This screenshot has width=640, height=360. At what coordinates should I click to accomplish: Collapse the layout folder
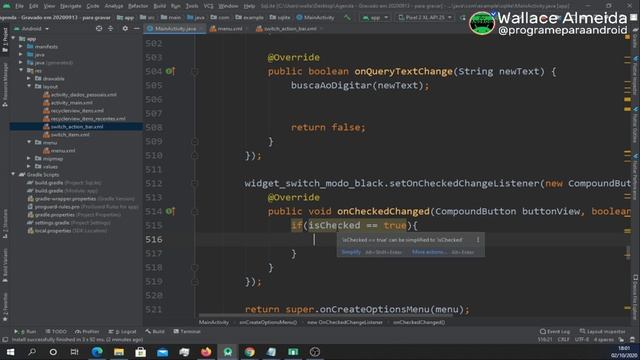click(29, 87)
